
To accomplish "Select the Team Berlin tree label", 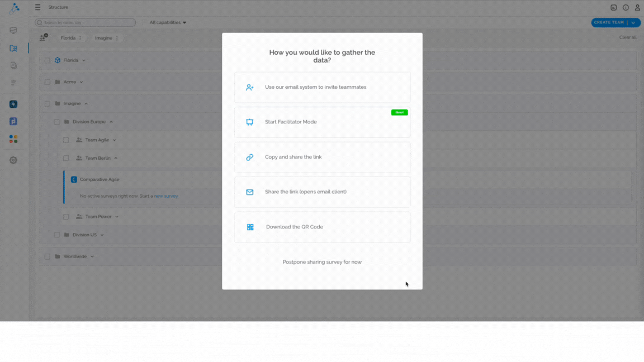I will coord(98,158).
